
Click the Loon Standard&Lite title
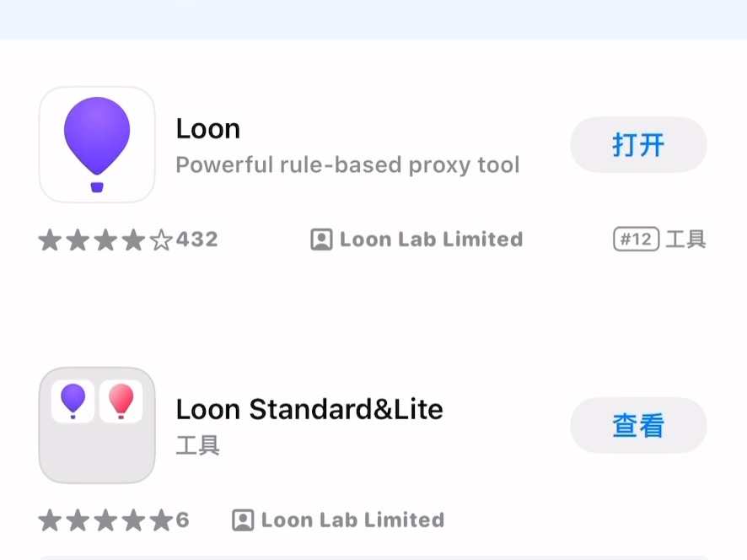pos(309,409)
